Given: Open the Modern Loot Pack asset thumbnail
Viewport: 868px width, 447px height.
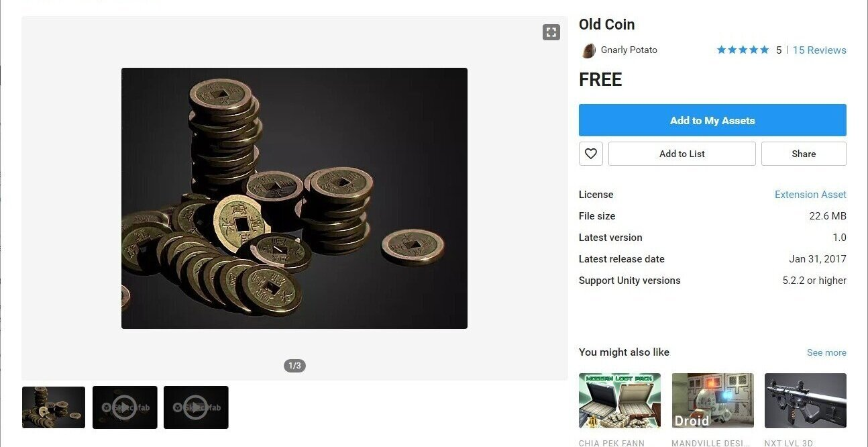Looking at the screenshot, I should [619, 401].
